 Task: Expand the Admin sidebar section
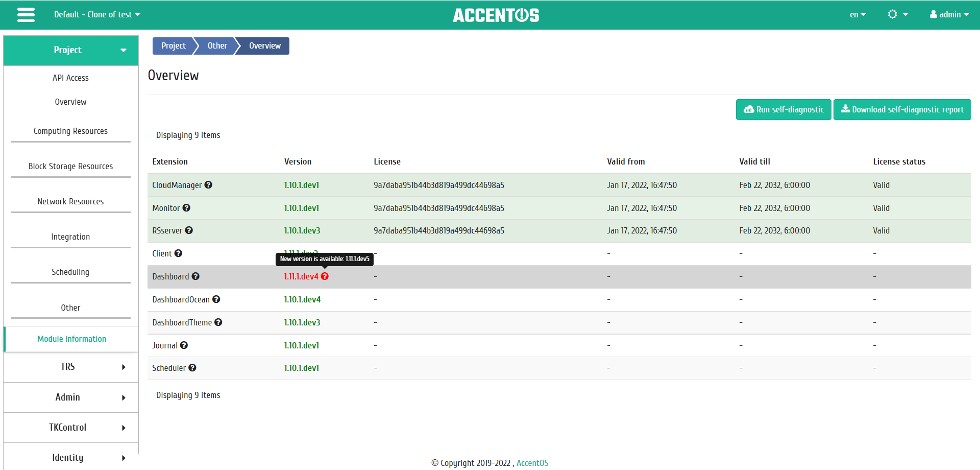click(71, 397)
